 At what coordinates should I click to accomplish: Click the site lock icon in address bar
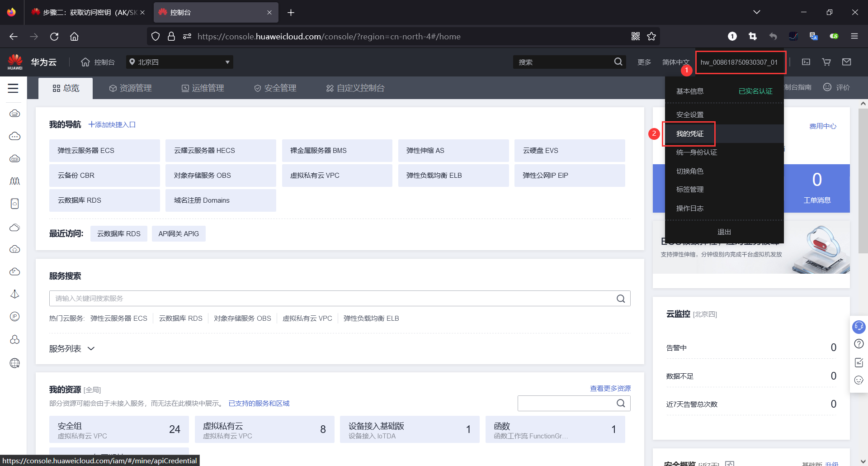click(x=171, y=37)
